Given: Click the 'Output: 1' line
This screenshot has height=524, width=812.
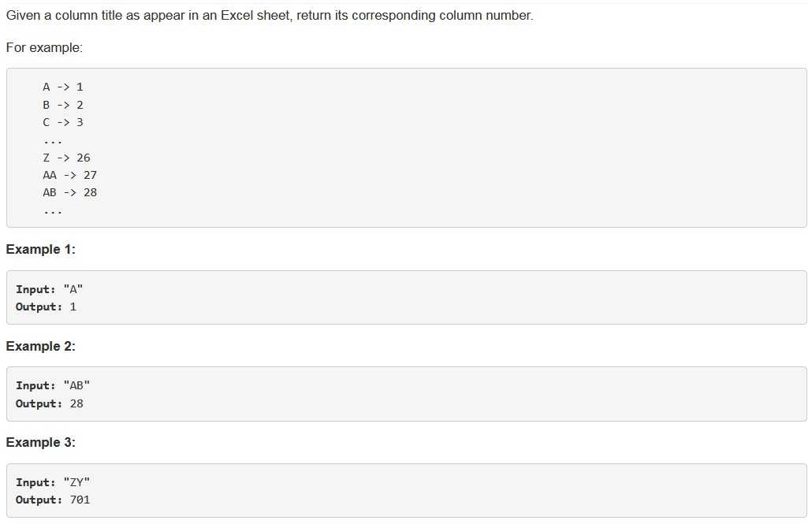Looking at the screenshot, I should click(x=46, y=307).
